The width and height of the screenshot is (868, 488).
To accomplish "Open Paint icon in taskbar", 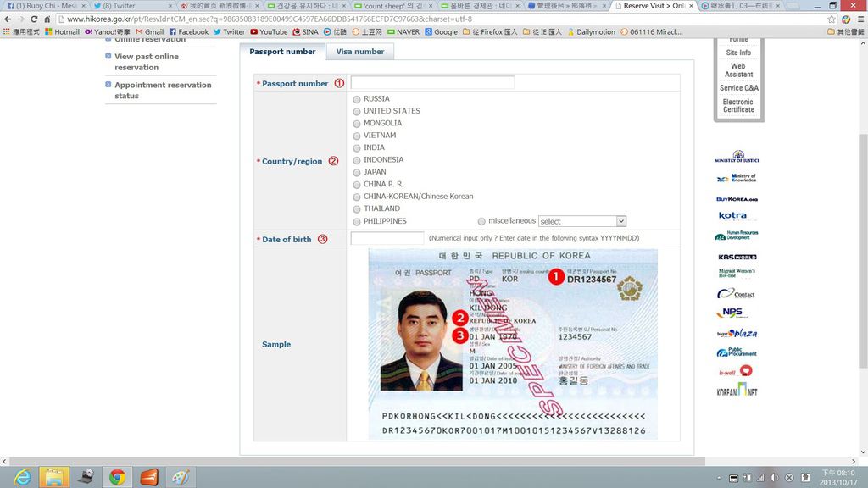I will 180,477.
